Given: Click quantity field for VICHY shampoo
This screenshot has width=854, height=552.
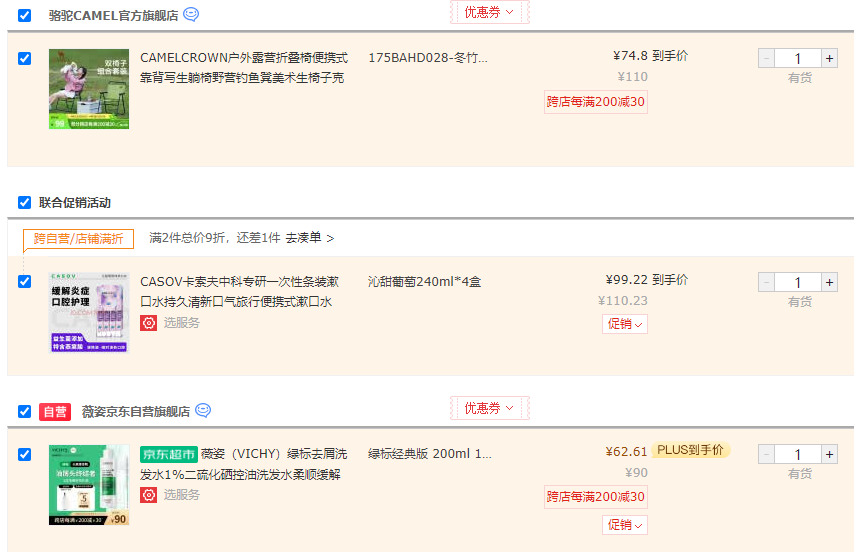Looking at the screenshot, I should point(798,454).
